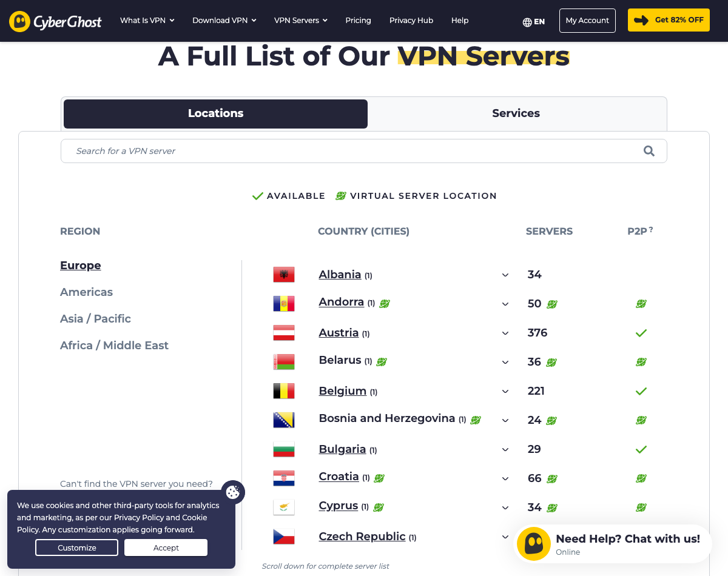Expand the Albania cities list chevron

coord(505,275)
